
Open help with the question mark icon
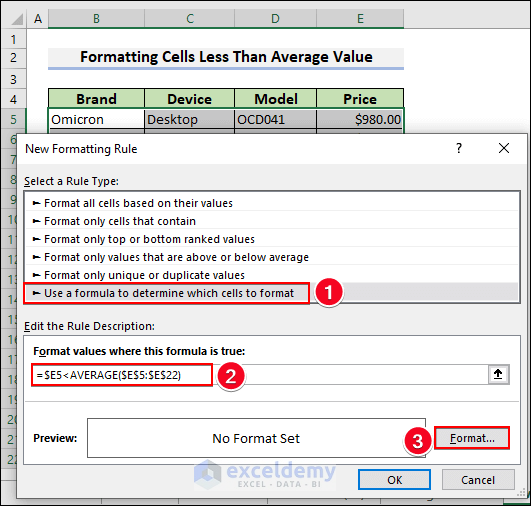tap(459, 148)
